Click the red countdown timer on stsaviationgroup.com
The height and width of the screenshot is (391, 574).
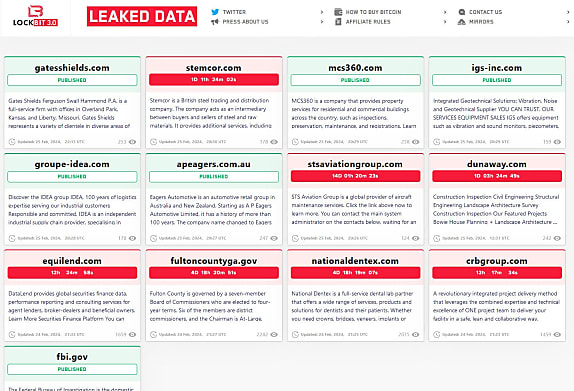pyautogui.click(x=355, y=176)
